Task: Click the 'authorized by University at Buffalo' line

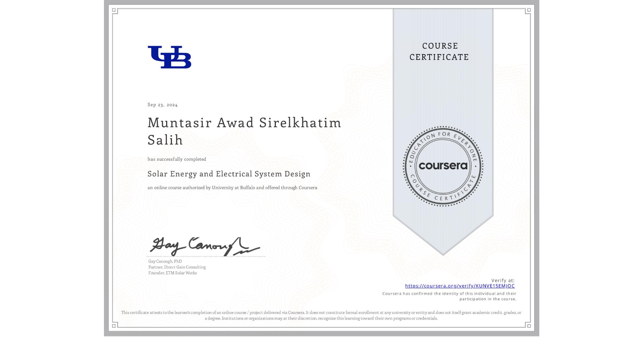Action: point(232,188)
